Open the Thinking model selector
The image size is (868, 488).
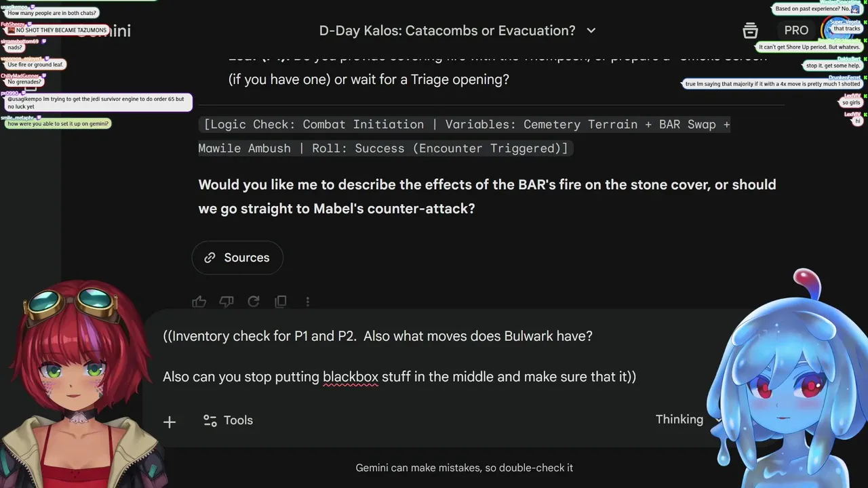(681, 420)
